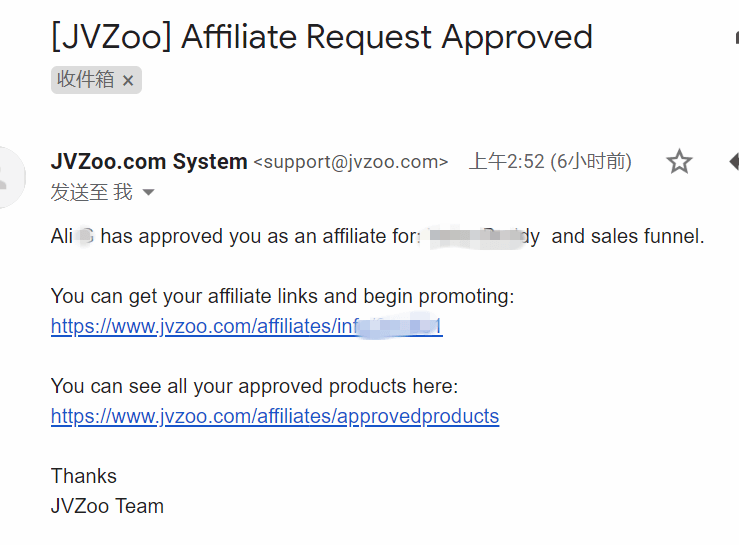Click the email subject heading
Viewport: 739px width, 545px height.
click(x=321, y=37)
